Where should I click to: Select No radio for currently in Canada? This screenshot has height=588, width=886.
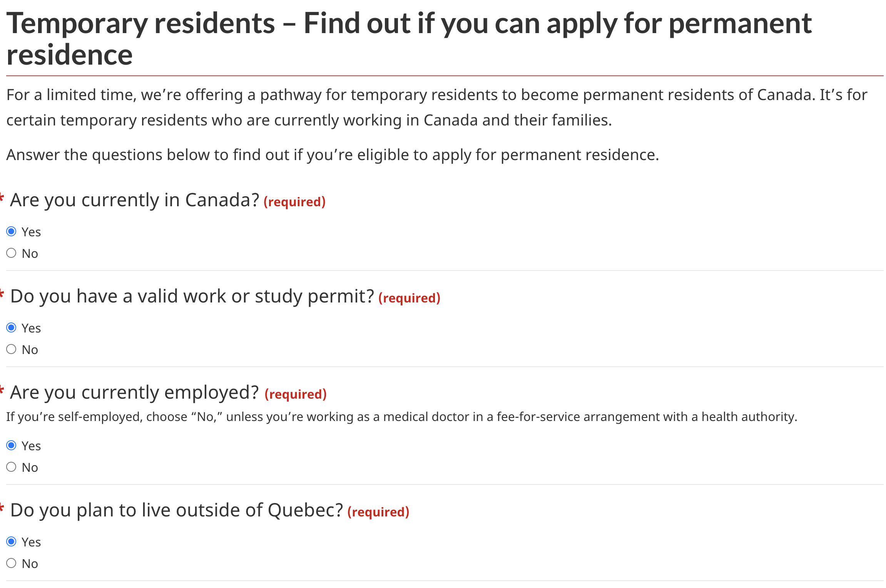click(12, 253)
